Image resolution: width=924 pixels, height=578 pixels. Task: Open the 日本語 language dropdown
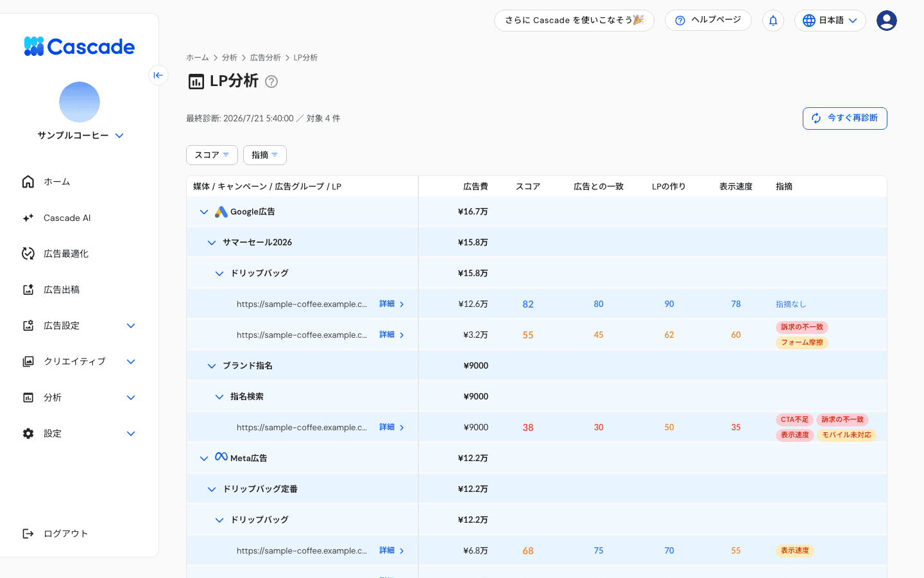830,21
